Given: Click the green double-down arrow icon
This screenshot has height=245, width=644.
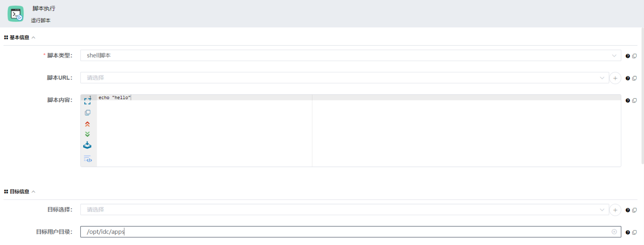Looking at the screenshot, I should pyautogui.click(x=87, y=134).
